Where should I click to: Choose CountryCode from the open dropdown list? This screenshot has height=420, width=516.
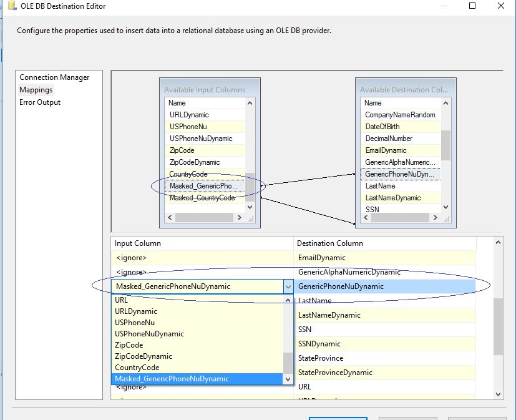pyautogui.click(x=197, y=368)
